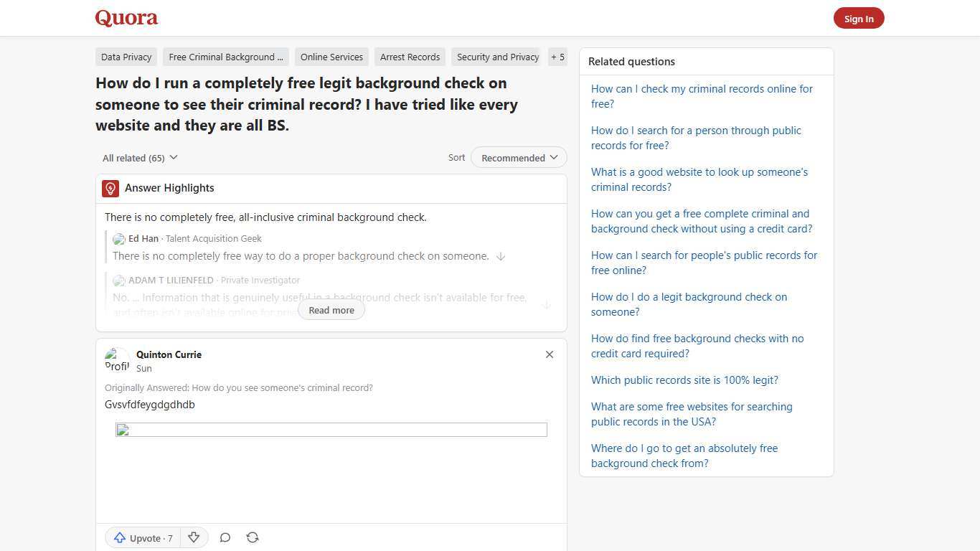Dismiss Quinton Currie's answer
This screenshot has height=551, width=980.
point(549,354)
